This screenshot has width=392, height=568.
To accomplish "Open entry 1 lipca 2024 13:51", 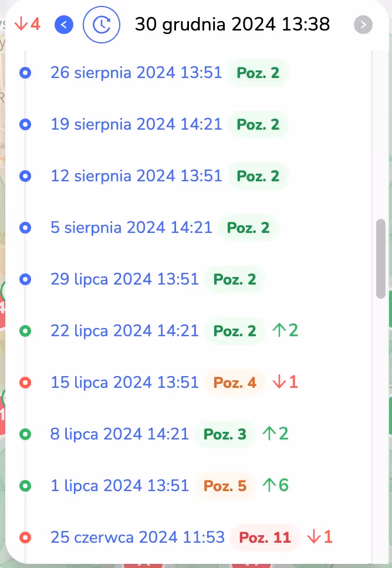I will point(120,485).
